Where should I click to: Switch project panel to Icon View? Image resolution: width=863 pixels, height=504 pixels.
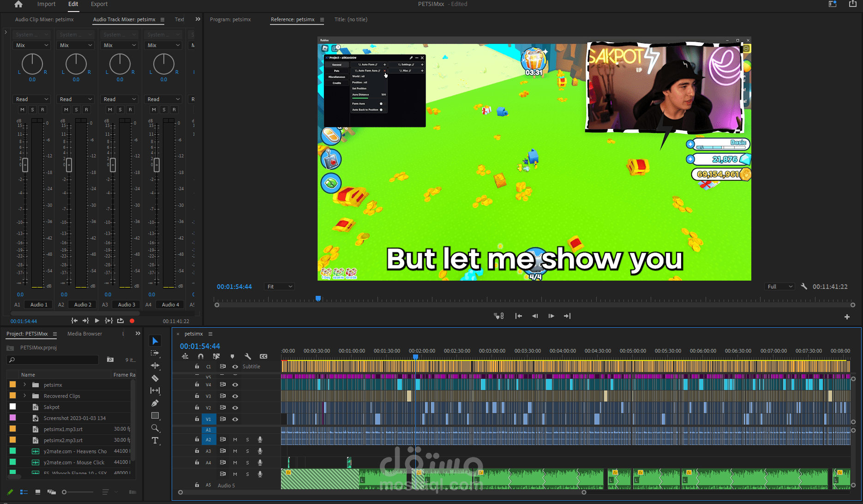point(38,492)
